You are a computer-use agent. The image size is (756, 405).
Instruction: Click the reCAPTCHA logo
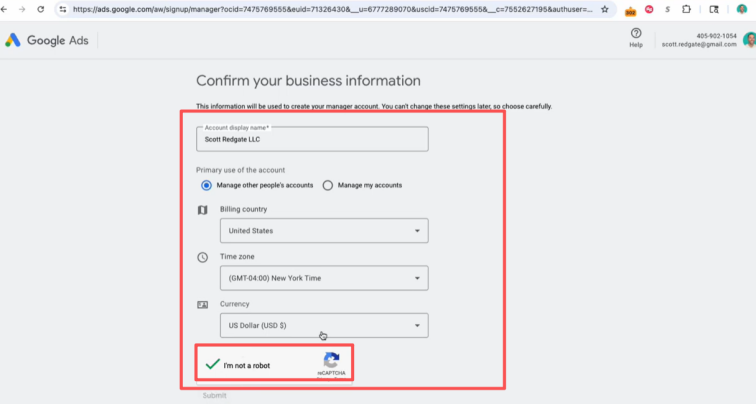click(x=331, y=360)
